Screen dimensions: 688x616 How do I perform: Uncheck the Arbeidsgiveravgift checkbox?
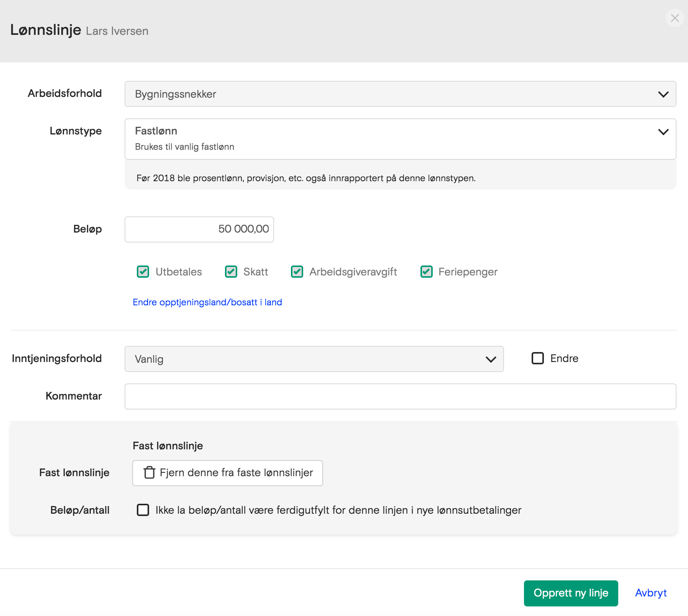coord(297,272)
